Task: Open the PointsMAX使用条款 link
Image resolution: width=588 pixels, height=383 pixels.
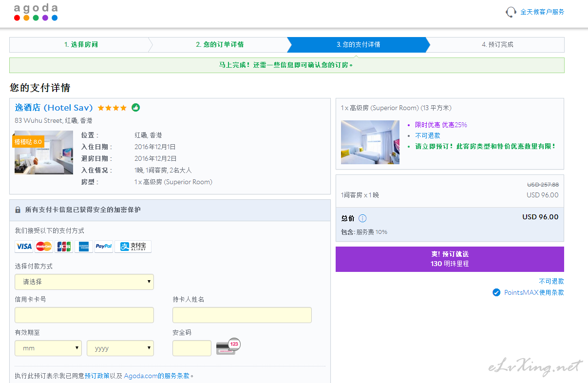Action: (x=534, y=292)
